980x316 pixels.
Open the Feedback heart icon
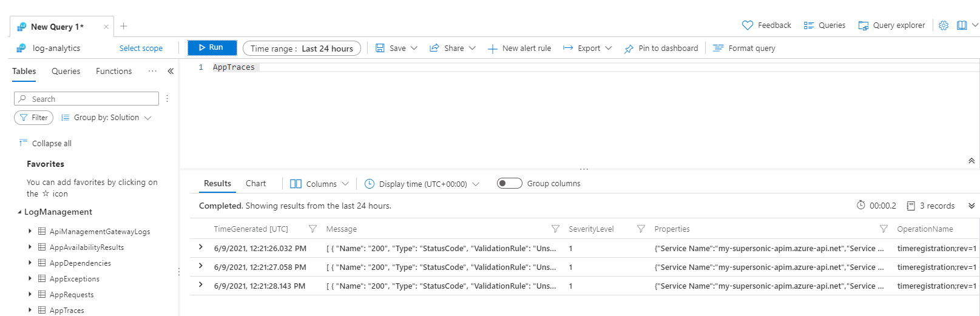coord(748,25)
